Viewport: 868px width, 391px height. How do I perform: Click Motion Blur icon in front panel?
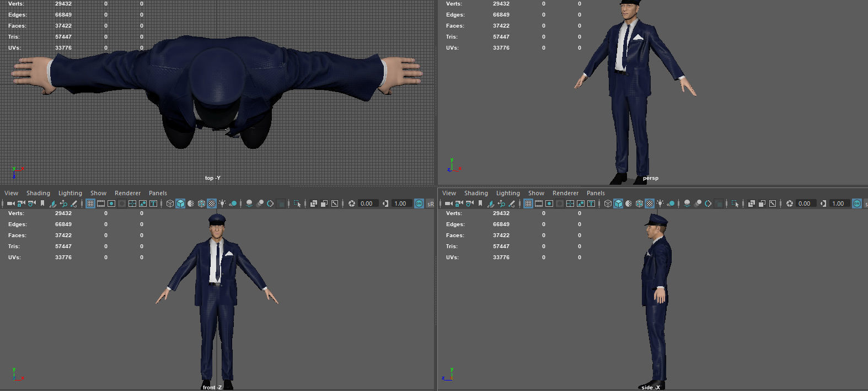point(260,203)
